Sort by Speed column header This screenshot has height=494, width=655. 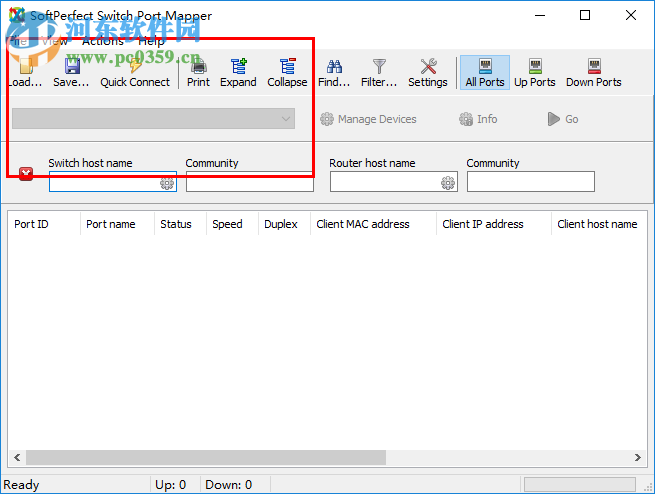(232, 224)
